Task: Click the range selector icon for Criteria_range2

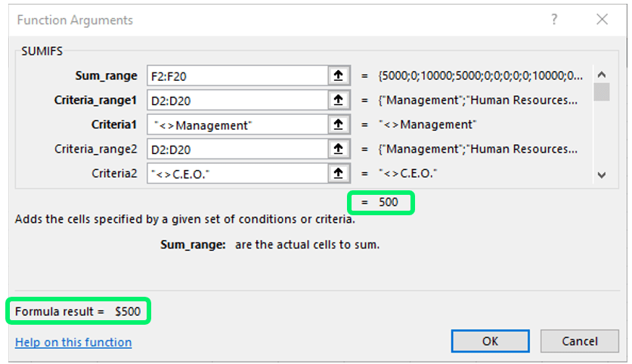Action: pyautogui.click(x=337, y=149)
